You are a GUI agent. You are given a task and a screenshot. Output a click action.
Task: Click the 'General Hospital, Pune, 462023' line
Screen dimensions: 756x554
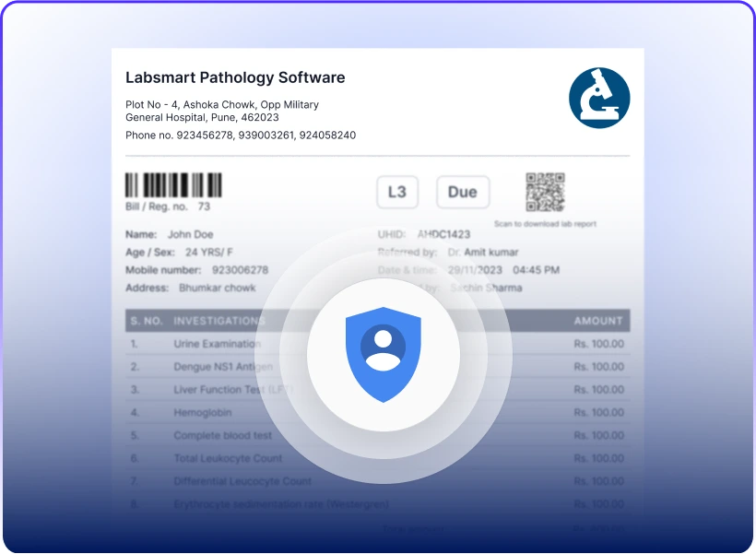coord(202,117)
